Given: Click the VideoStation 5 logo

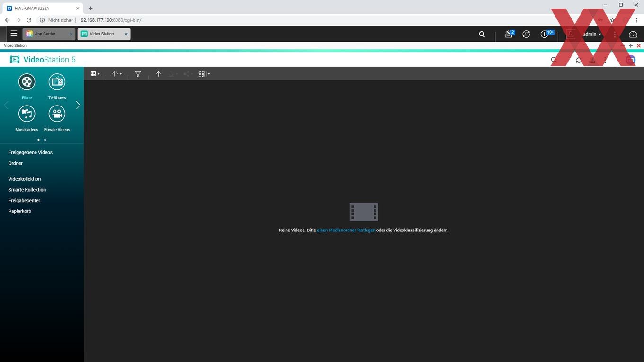Looking at the screenshot, I should pyautogui.click(x=43, y=59).
